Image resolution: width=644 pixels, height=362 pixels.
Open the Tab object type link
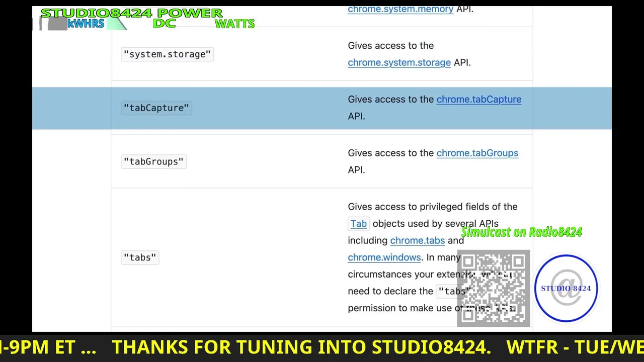359,224
